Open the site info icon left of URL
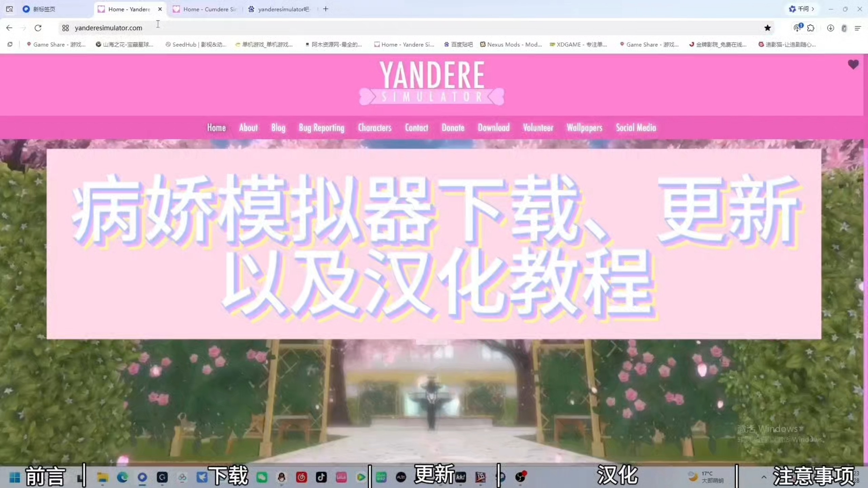868x488 pixels. [65, 28]
